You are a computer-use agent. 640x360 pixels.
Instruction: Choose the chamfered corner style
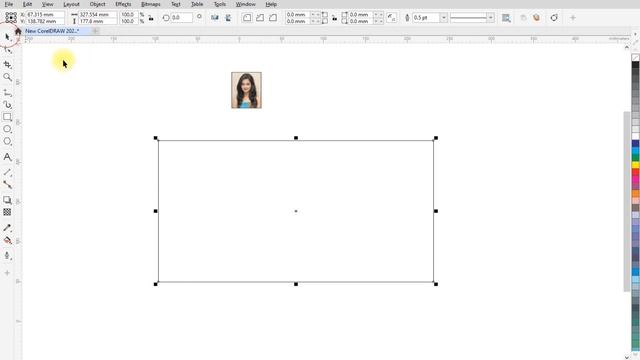pos(273,18)
